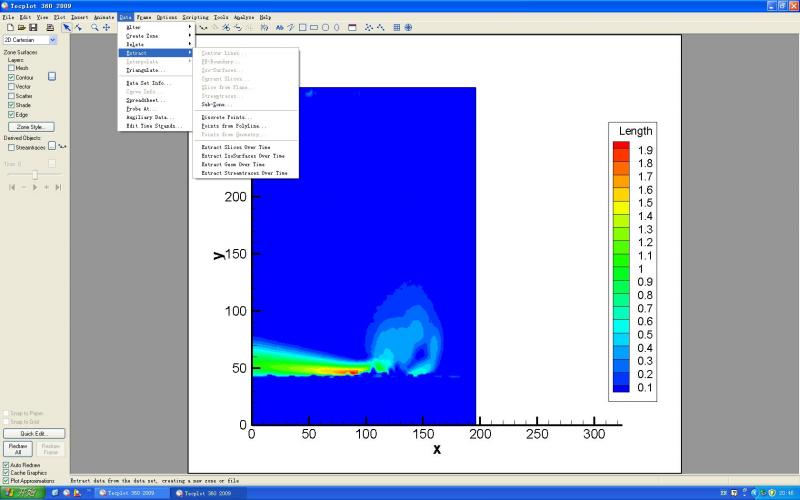Enable the Scatter layer checkbox
800x500 pixels.
click(11, 96)
